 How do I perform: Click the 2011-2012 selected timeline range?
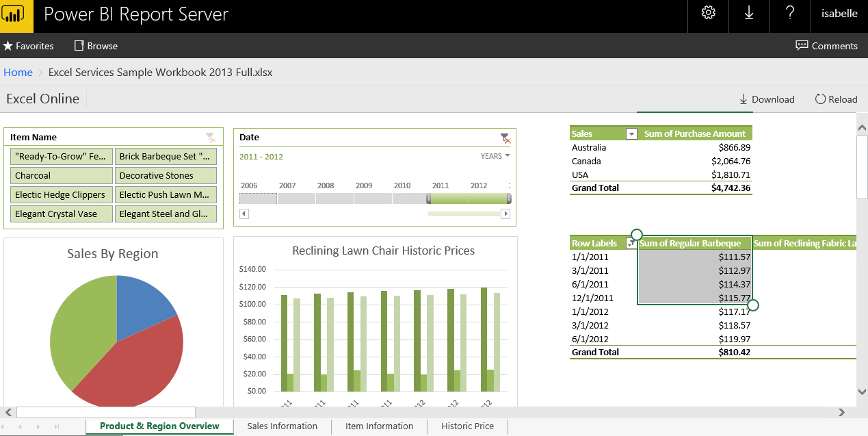pyautogui.click(x=469, y=198)
